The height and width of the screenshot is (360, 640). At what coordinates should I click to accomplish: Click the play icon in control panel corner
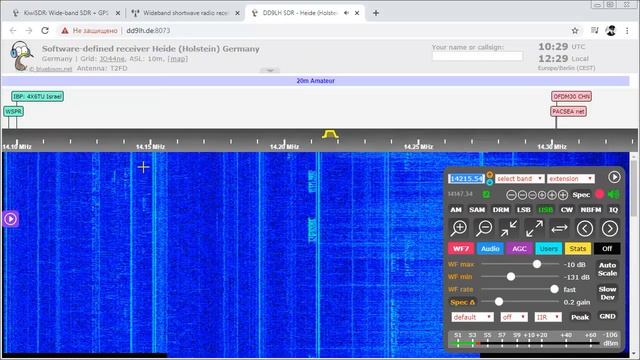[614, 177]
